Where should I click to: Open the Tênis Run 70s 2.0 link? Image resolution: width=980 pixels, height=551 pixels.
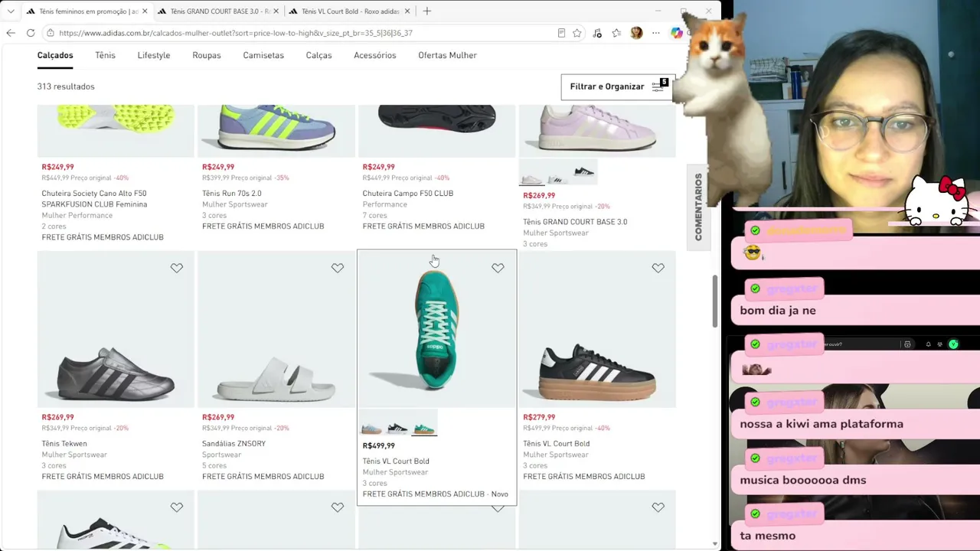[232, 194]
